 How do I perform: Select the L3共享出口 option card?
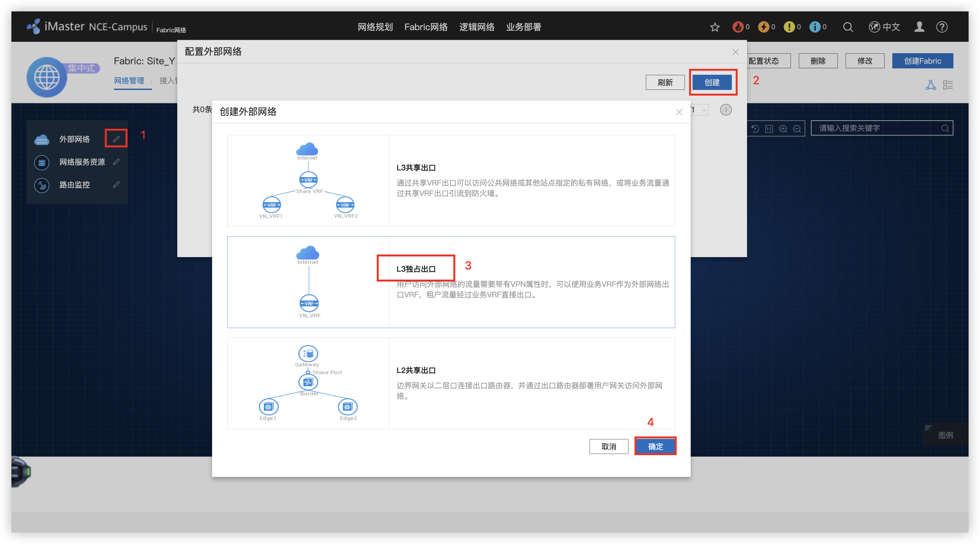pos(451,180)
